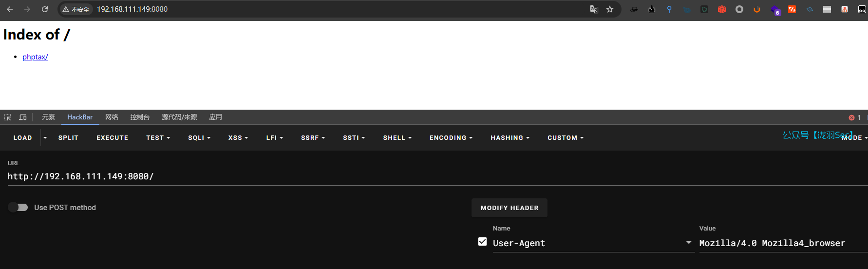Screen dimensions: 868x269
Task: Open the Google Translate icon in address bar
Action: click(594, 9)
